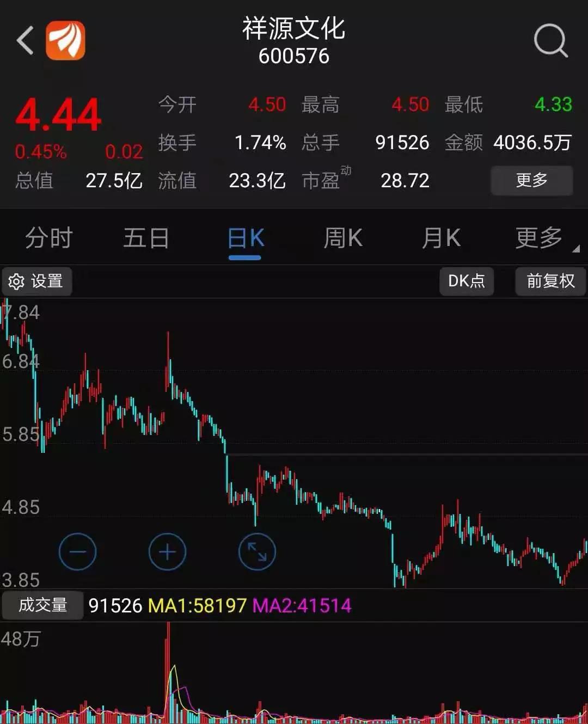The height and width of the screenshot is (724, 588).
Task: Switch to the 五日 tab
Action: pyautogui.click(x=146, y=238)
